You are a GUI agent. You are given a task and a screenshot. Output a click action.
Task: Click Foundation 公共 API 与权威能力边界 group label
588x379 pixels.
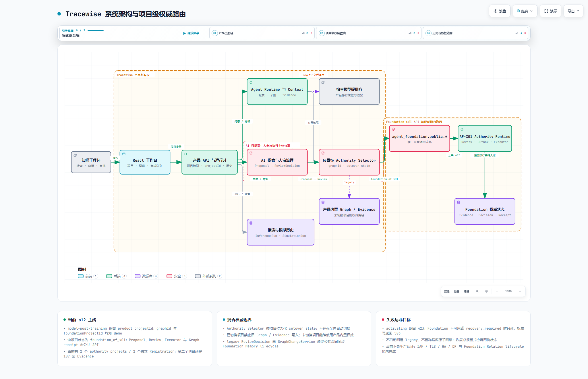pyautogui.click(x=414, y=122)
